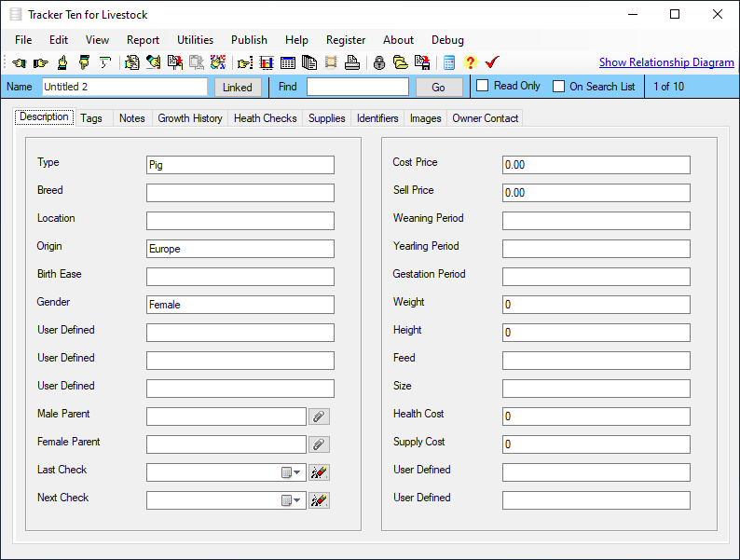Open the Show Relationship Diagram link

click(666, 62)
